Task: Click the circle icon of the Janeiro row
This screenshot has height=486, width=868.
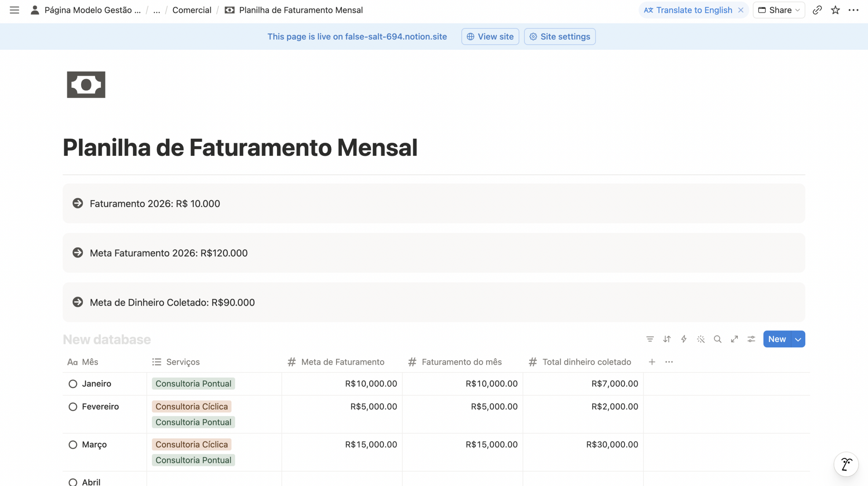Action: (73, 384)
